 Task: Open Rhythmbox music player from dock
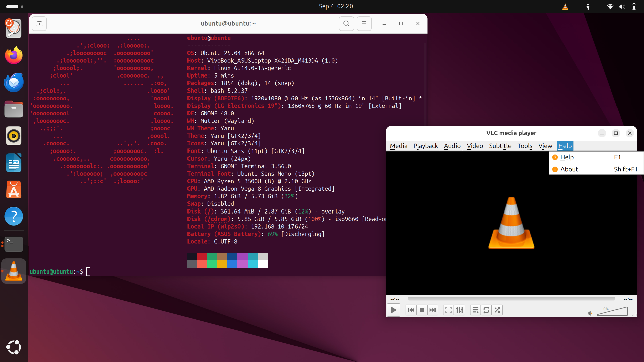[x=14, y=136]
